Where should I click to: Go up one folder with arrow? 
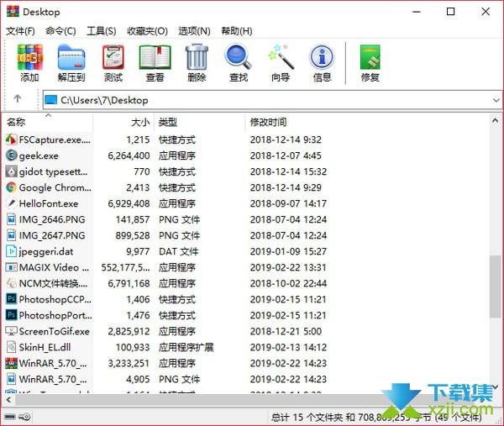tap(18, 98)
